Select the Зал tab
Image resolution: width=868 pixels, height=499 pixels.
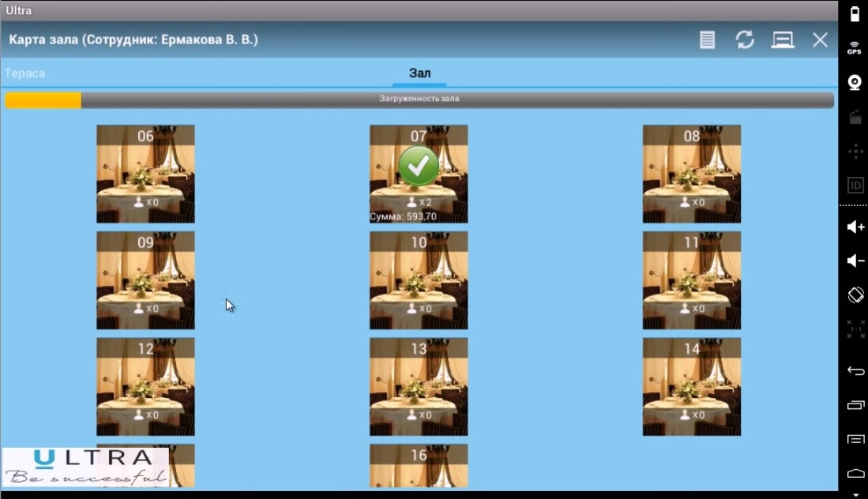[x=419, y=73]
